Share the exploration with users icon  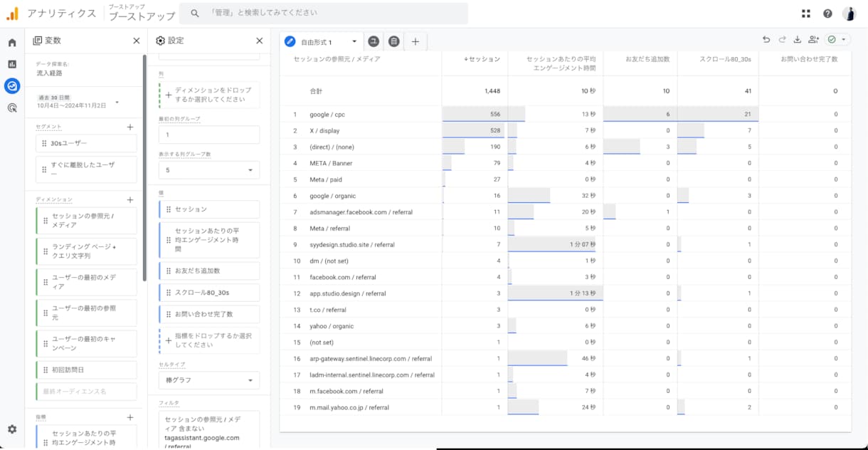(813, 40)
